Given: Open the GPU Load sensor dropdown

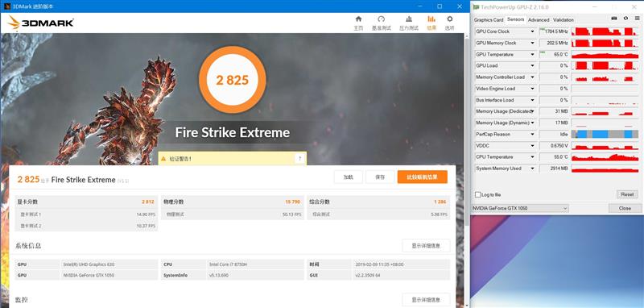Looking at the screenshot, I should click(x=533, y=66).
